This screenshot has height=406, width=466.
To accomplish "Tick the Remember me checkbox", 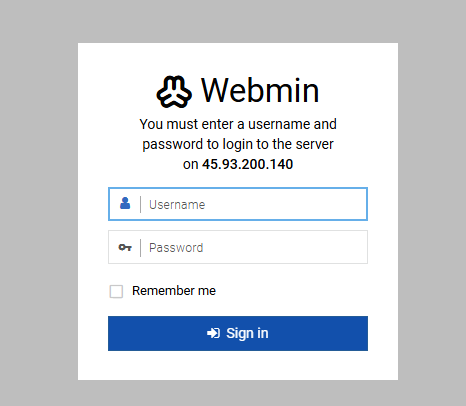I will tap(116, 291).
